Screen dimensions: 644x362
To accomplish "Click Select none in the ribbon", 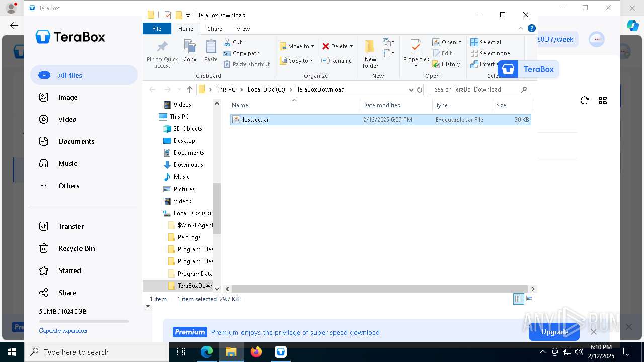I will 490,53.
